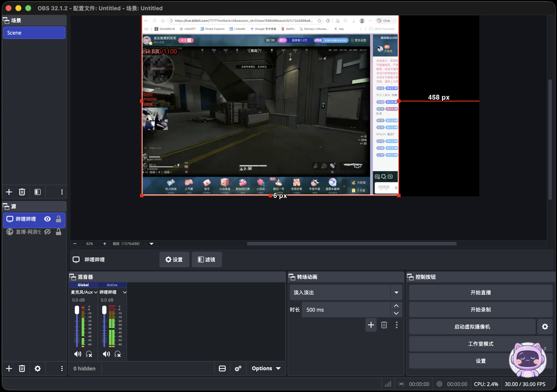Expand 麦克风/Aux channel dropdown
Image resolution: width=557 pixels, height=392 pixels.
96,292
